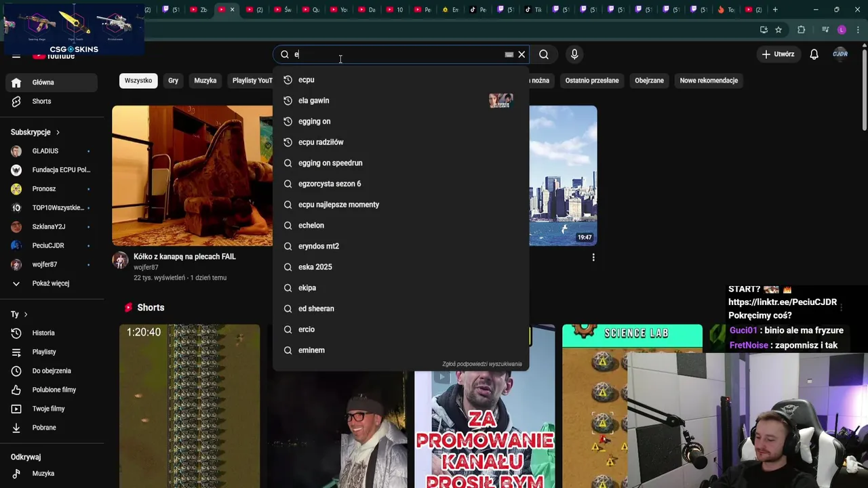Open Główna home in sidebar

[52, 82]
